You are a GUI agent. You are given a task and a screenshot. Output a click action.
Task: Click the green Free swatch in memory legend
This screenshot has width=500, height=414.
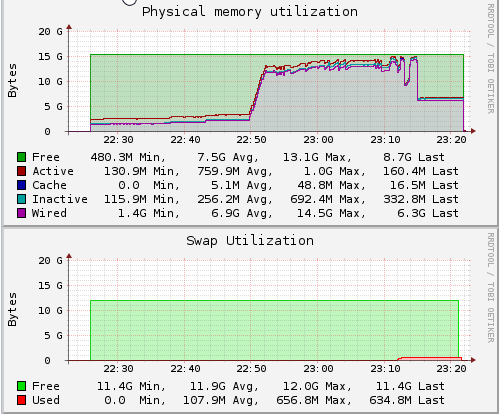click(21, 157)
